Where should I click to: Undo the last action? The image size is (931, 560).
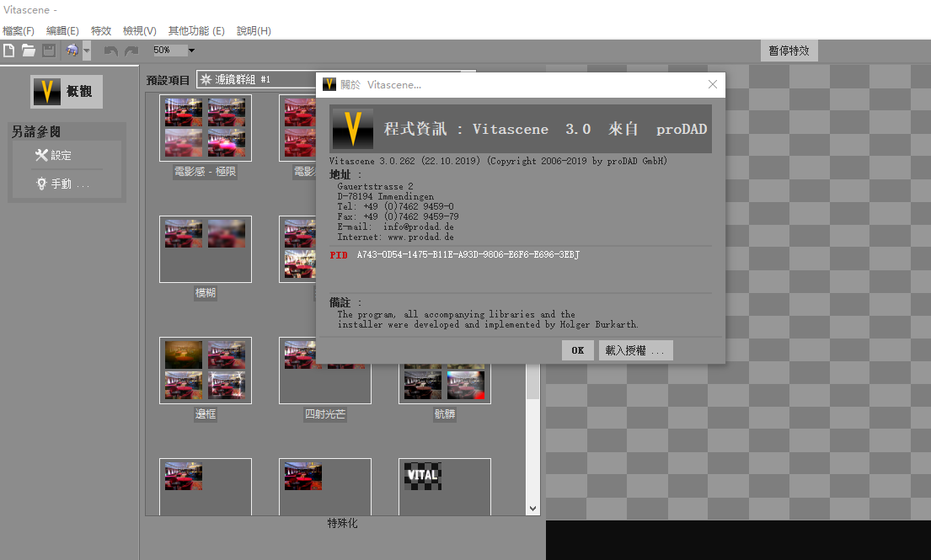coord(110,51)
